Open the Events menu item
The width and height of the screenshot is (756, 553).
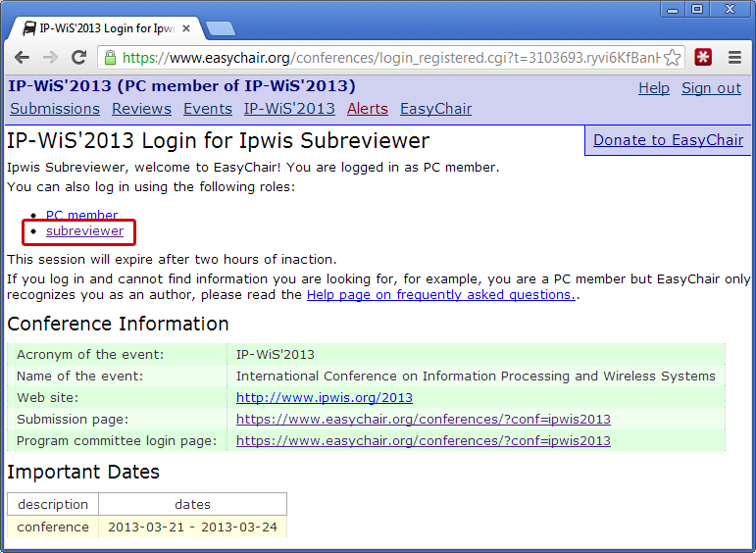click(207, 109)
